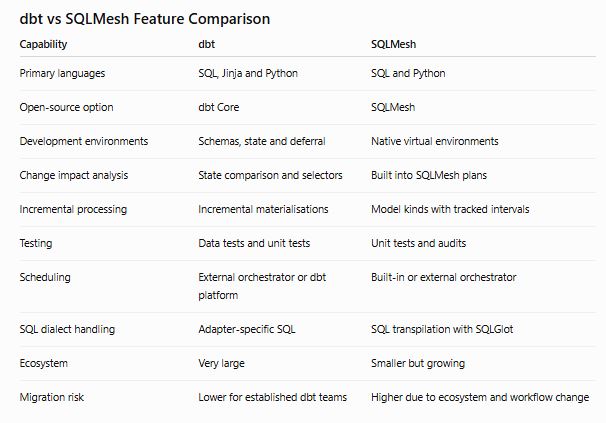The width and height of the screenshot is (606, 423).
Task: Click 'Model kinds with tracked intervals'
Action: 450,209
